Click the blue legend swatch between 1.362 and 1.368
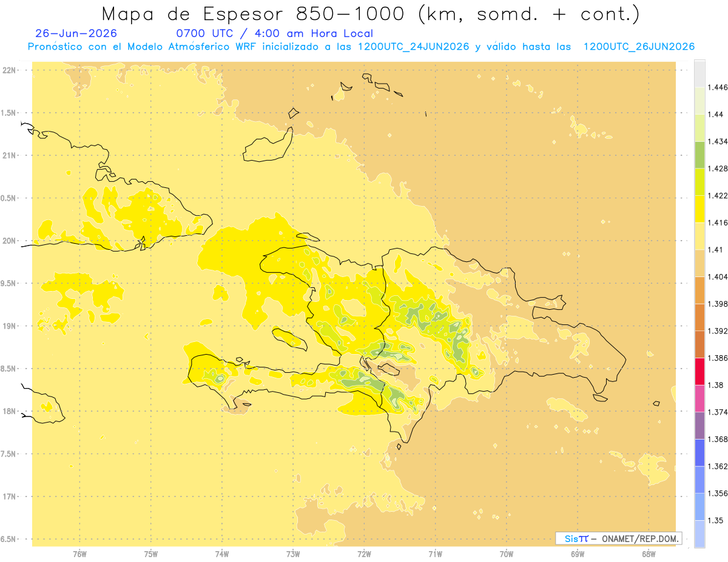This screenshot has width=728, height=562. point(699,452)
